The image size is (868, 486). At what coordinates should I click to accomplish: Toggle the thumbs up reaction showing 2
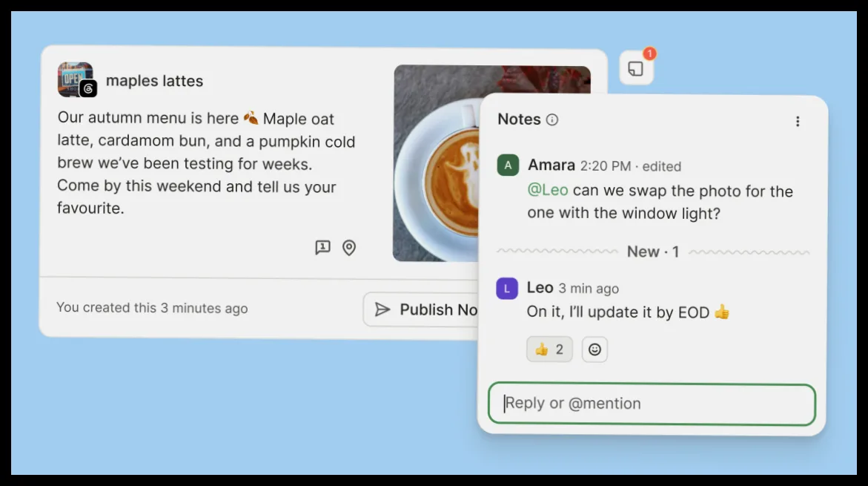tap(549, 349)
